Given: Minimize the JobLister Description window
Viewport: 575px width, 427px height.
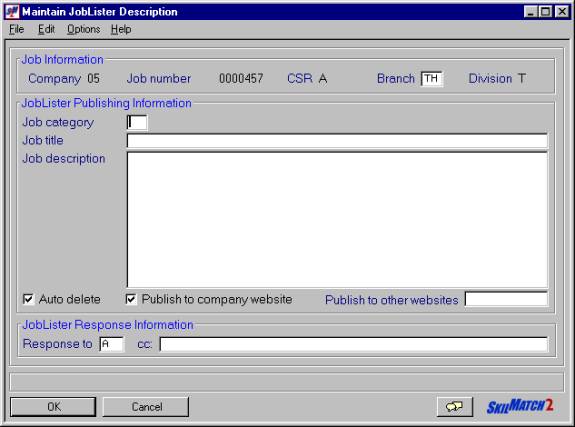Looking at the screenshot, I should tap(531, 12).
